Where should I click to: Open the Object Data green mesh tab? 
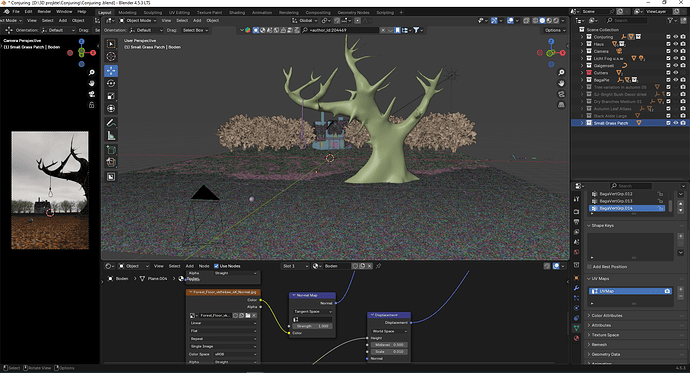576,328
